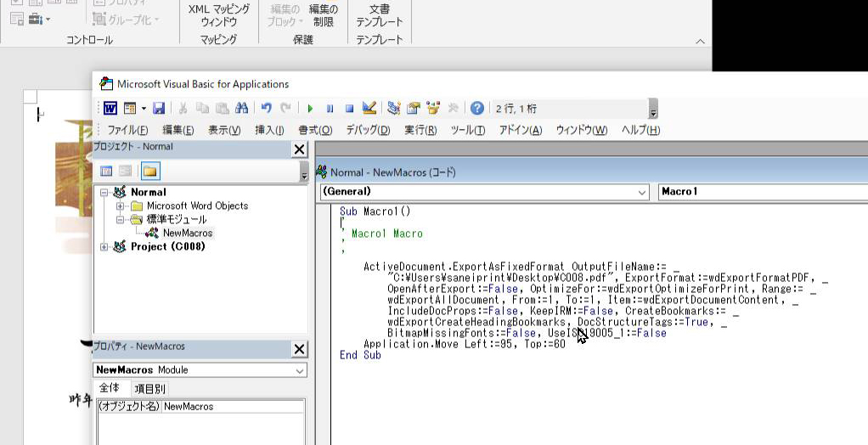Viewport: 868px width, 445px height.
Task: Expand the Microsoft Word Objects folder
Action: (x=120, y=206)
